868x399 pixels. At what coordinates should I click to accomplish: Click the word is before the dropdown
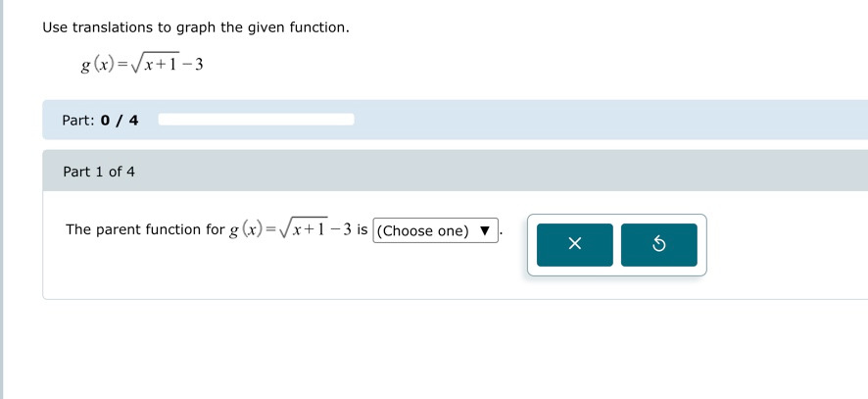[x=362, y=229]
